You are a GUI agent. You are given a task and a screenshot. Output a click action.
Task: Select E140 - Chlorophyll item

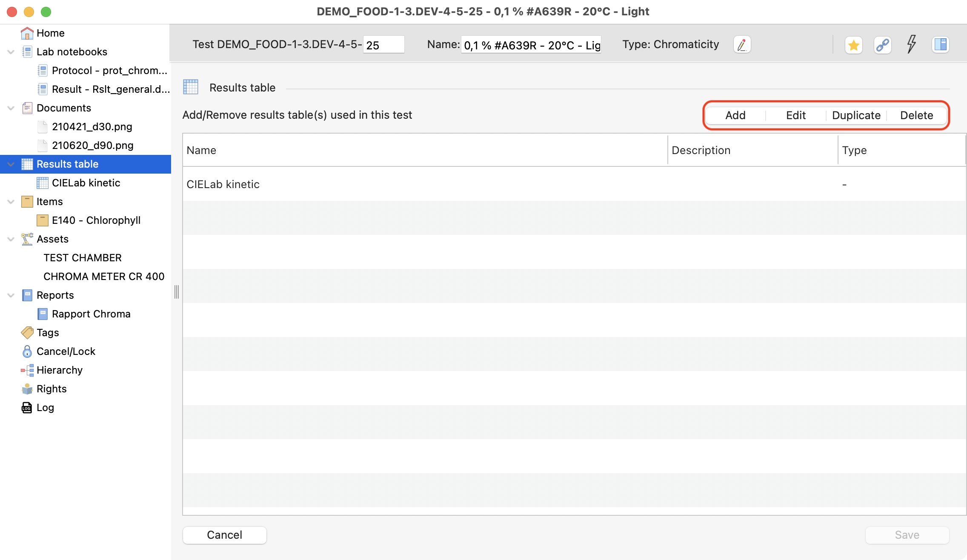(96, 220)
